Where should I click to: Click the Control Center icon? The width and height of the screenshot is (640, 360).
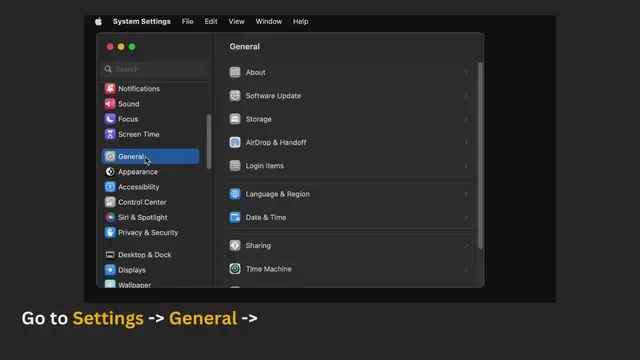tap(110, 202)
